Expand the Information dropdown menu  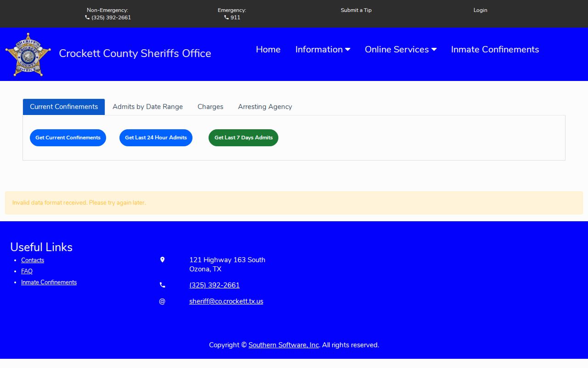pyautogui.click(x=322, y=49)
